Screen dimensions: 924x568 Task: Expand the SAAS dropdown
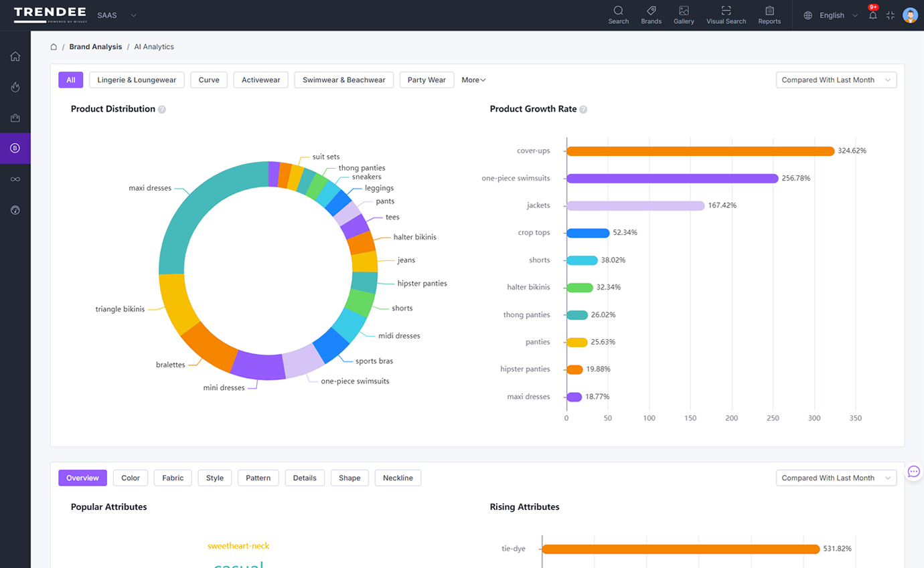pyautogui.click(x=117, y=15)
